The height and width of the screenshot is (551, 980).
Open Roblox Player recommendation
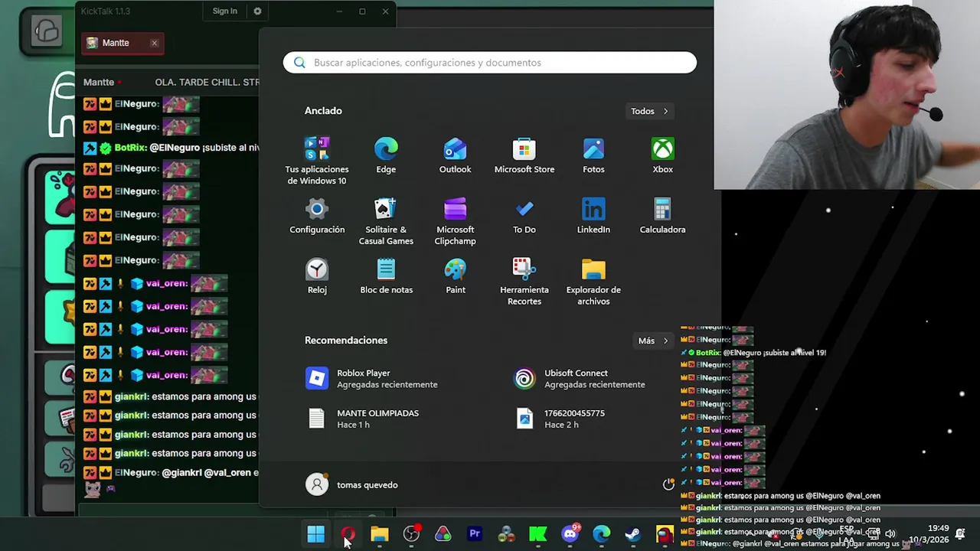point(372,379)
